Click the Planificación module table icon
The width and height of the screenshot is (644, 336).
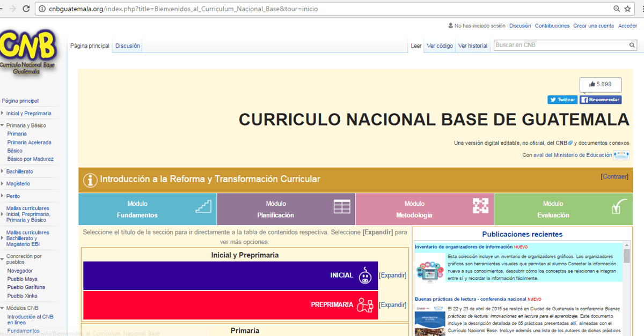coord(341,207)
